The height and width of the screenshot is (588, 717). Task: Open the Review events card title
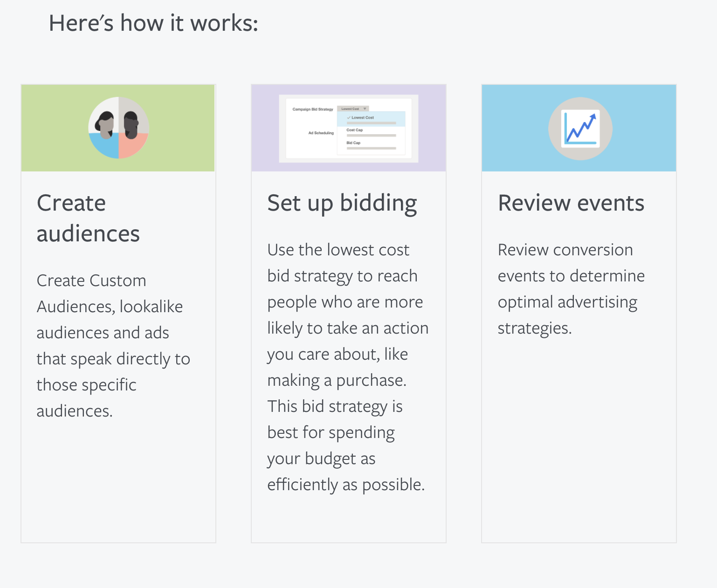pyautogui.click(x=571, y=203)
